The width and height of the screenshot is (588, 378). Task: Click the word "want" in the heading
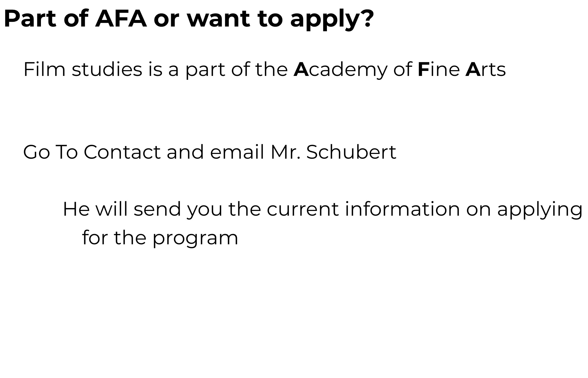[x=218, y=19]
